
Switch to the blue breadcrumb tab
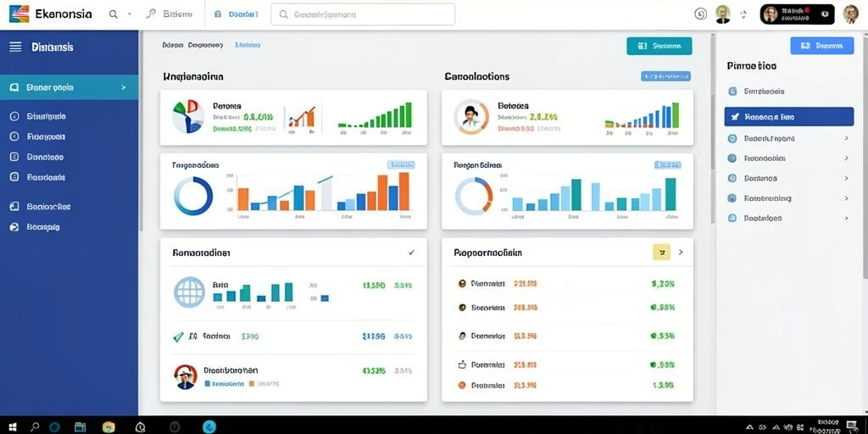pos(248,45)
